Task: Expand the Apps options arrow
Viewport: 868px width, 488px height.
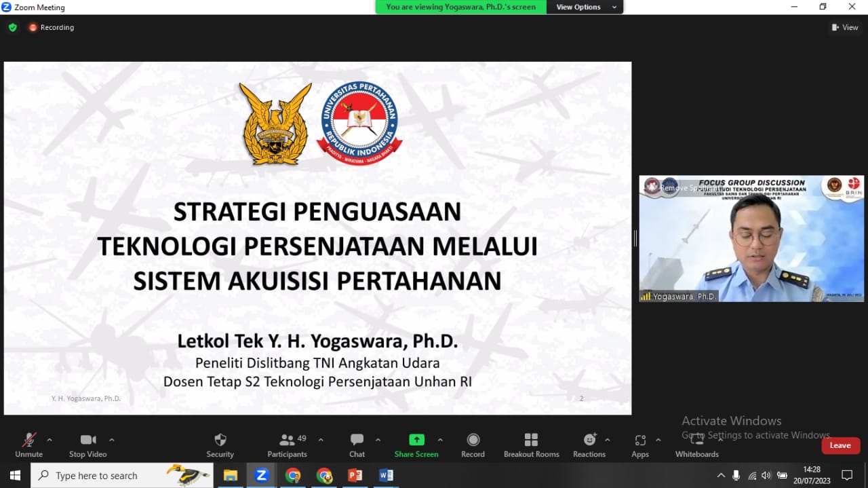Action: point(658,440)
